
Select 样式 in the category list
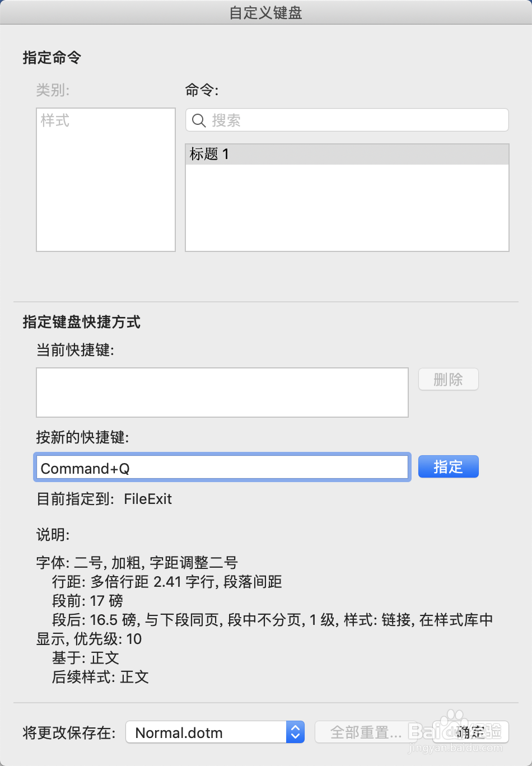[x=55, y=120]
